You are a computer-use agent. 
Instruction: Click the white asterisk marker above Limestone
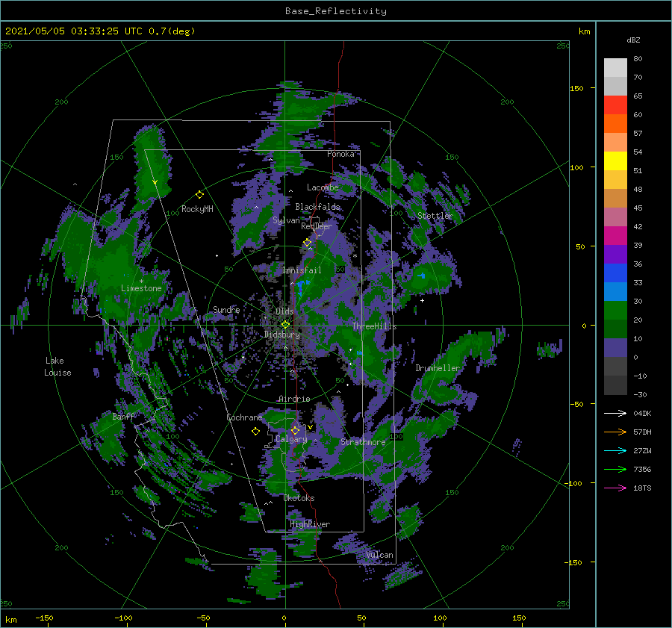tap(141, 282)
